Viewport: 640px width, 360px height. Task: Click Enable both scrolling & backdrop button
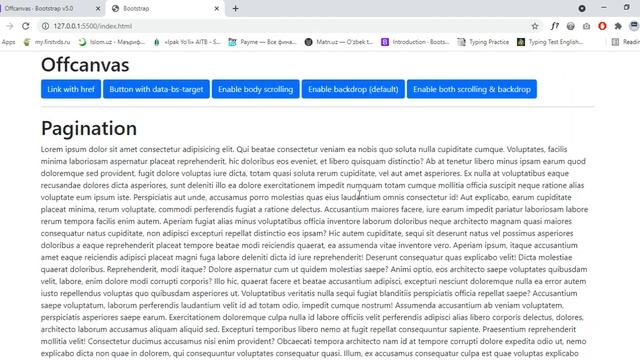(x=472, y=89)
